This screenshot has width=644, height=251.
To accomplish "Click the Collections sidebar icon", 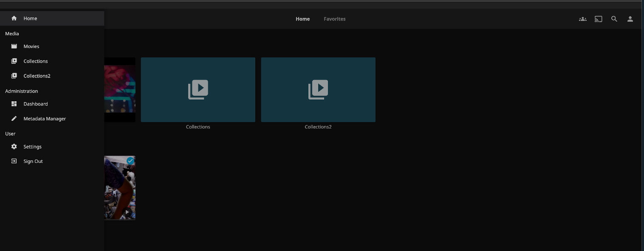I will coord(14,61).
